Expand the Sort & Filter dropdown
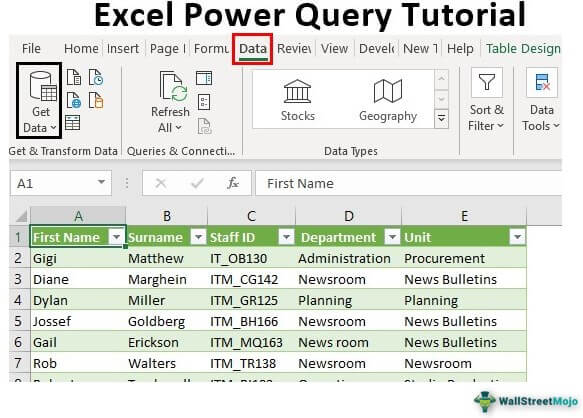583x418 pixels. pos(500,126)
